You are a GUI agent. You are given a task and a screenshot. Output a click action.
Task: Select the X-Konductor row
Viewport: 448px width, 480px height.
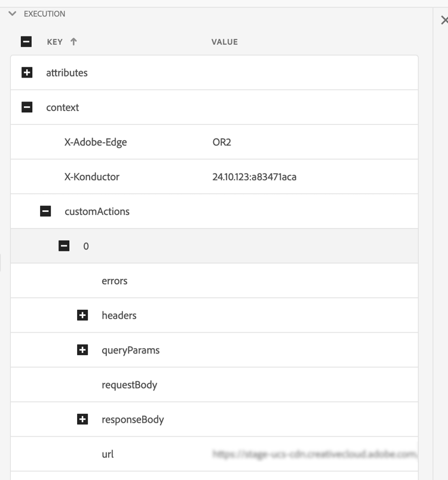[x=92, y=177]
